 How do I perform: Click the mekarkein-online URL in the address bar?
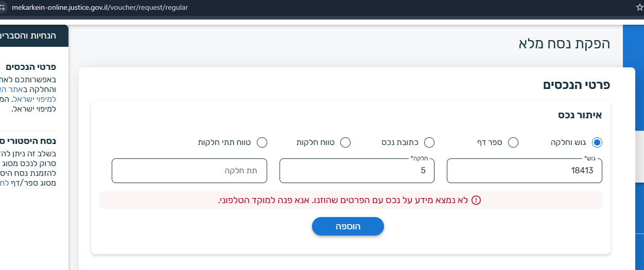(x=100, y=8)
